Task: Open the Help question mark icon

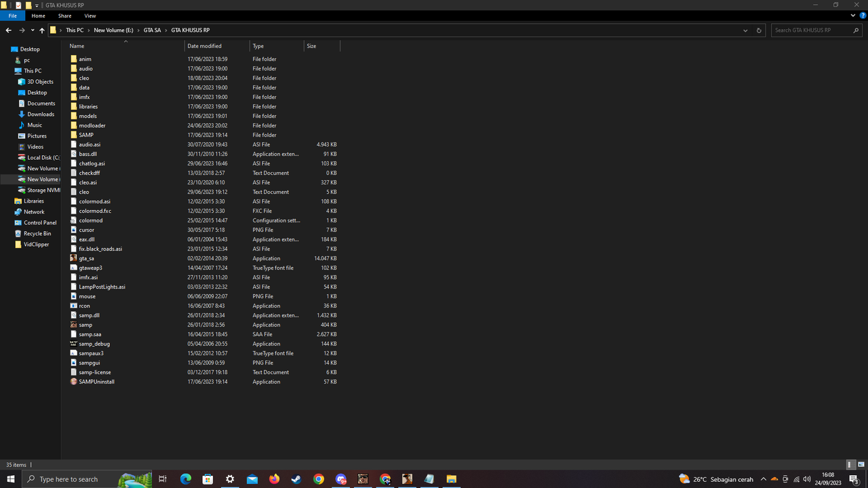Action: click(x=862, y=16)
